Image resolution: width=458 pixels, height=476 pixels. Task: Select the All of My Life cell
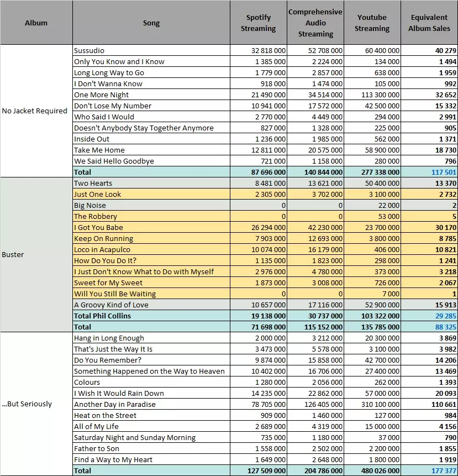pyautogui.click(x=151, y=426)
